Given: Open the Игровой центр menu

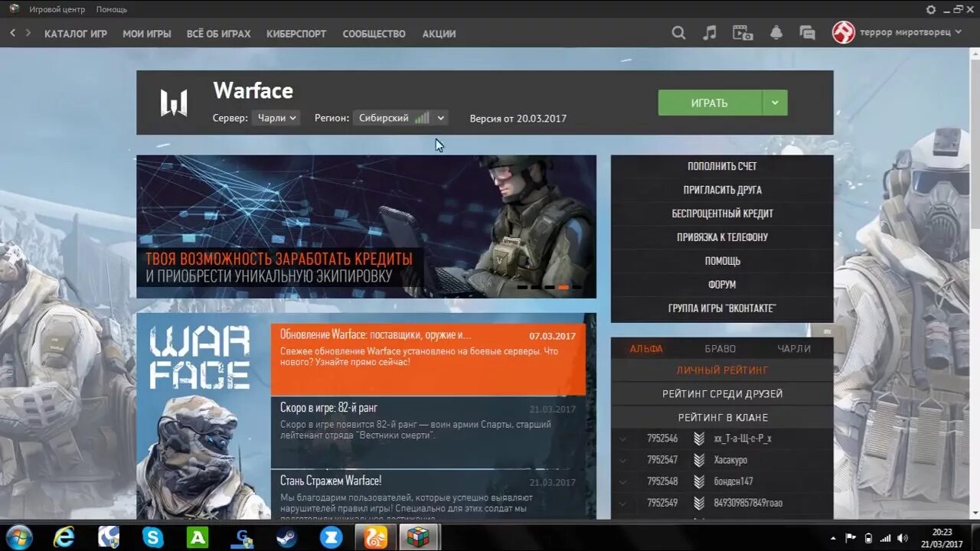Looking at the screenshot, I should [x=57, y=9].
